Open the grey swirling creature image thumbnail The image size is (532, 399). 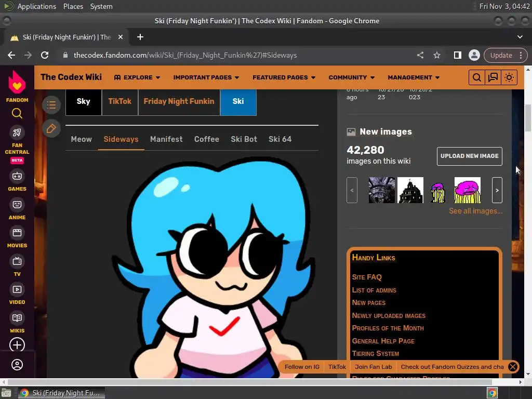pyautogui.click(x=382, y=190)
